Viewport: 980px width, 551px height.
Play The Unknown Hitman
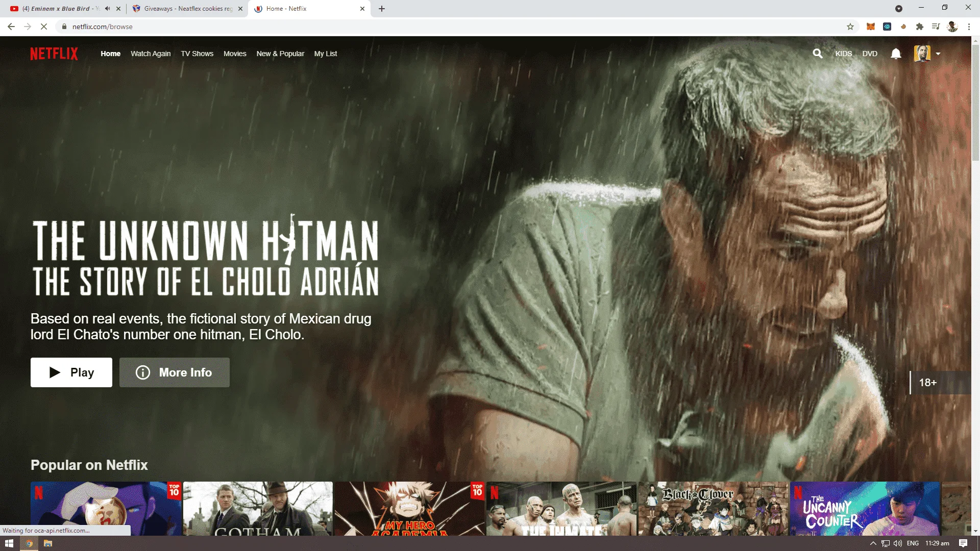coord(71,372)
